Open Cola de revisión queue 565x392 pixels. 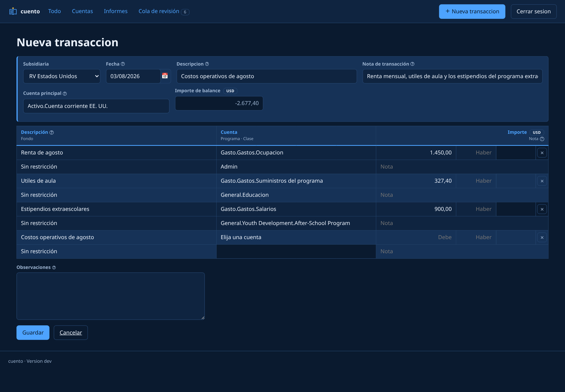point(159,11)
